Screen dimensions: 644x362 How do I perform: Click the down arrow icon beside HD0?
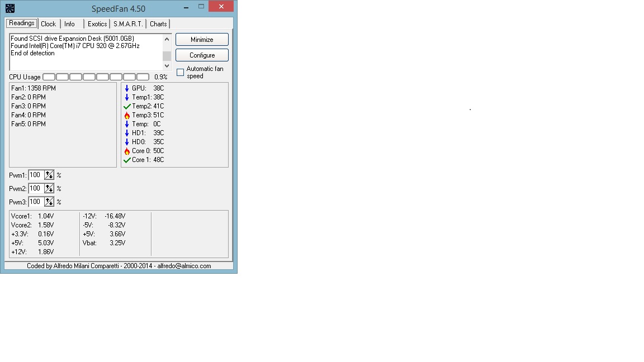(x=127, y=142)
